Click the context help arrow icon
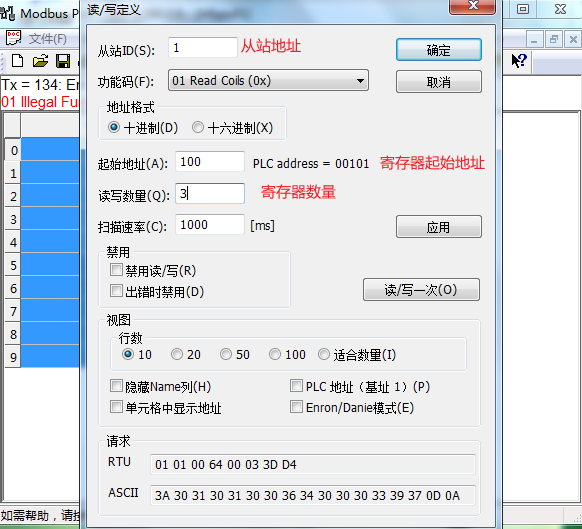The height and width of the screenshot is (529, 582). 519,61
